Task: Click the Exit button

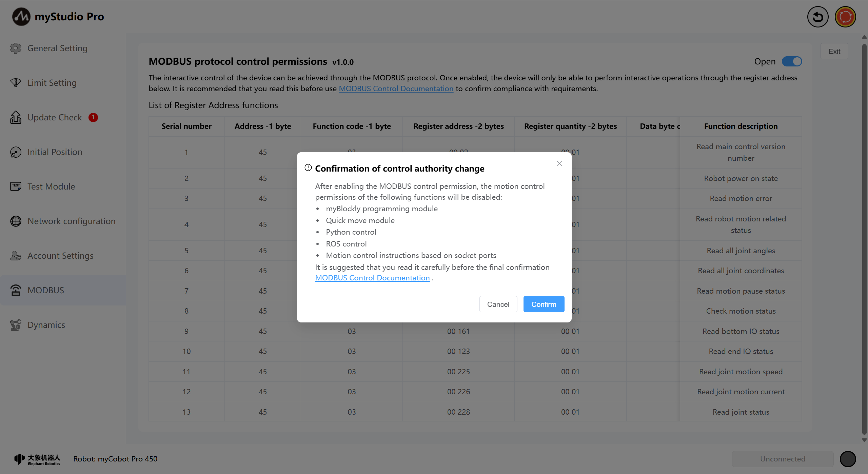Action: (834, 51)
